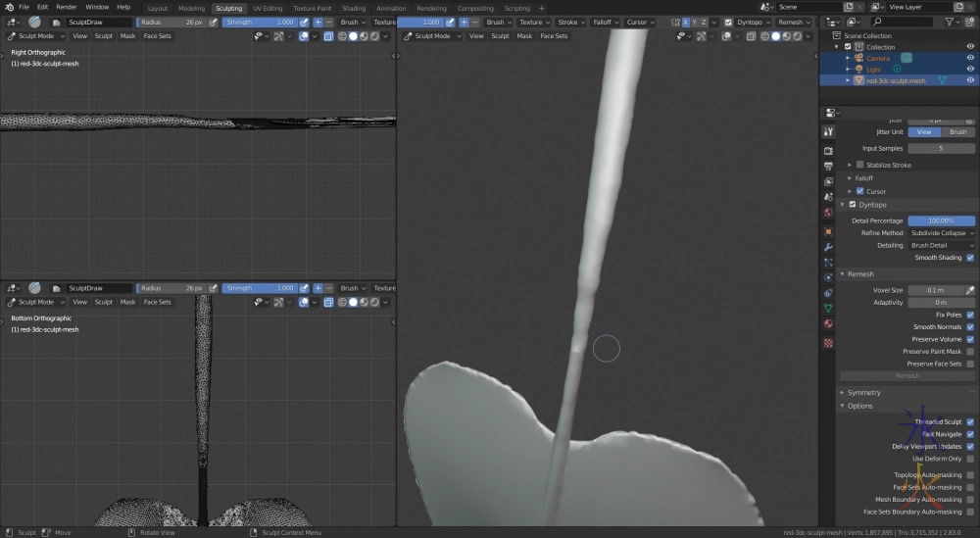Open the Material properties tab
Image resolution: width=980 pixels, height=538 pixels.
(828, 324)
